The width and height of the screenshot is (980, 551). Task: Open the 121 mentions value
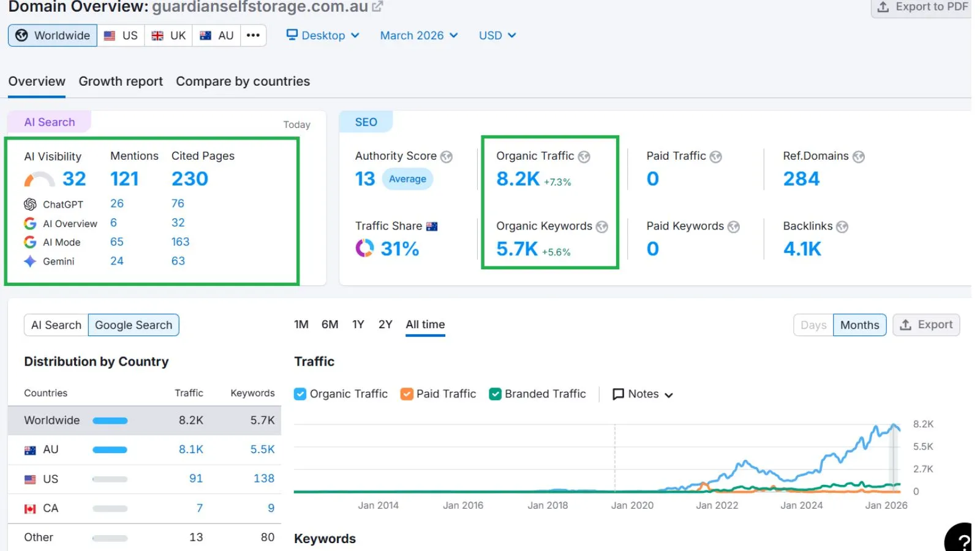click(124, 179)
